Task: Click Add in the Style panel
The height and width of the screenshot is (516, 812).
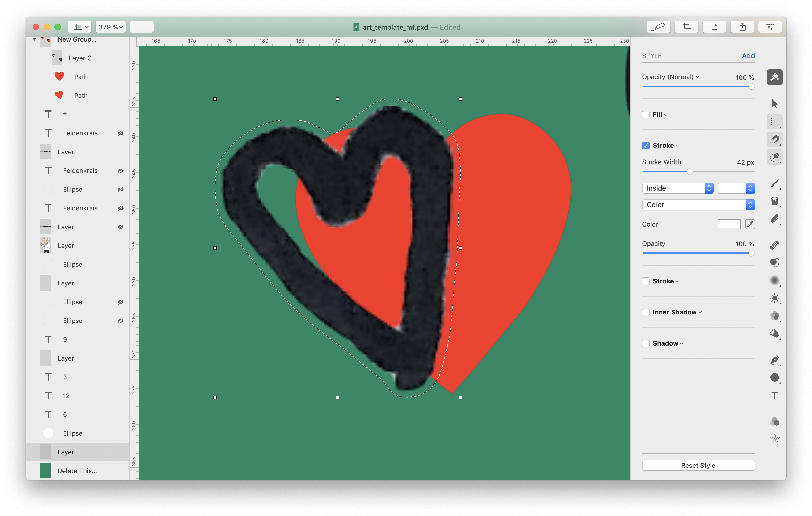Action: click(x=748, y=56)
